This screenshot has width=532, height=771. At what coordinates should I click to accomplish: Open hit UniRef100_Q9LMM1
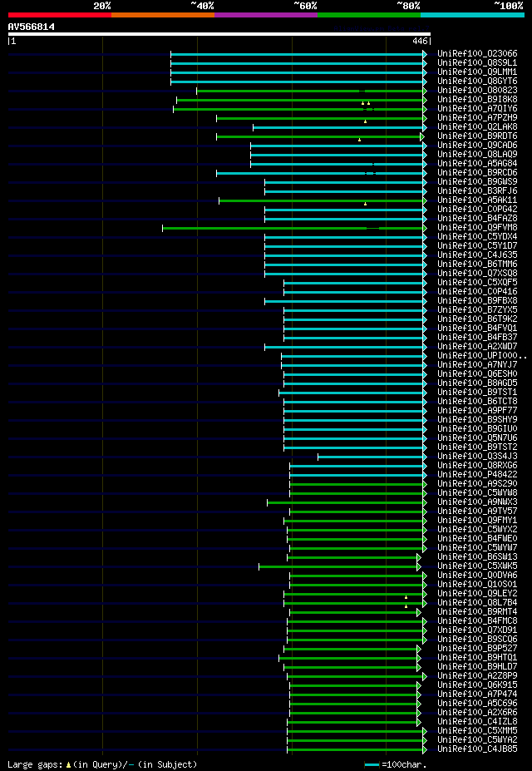point(477,72)
